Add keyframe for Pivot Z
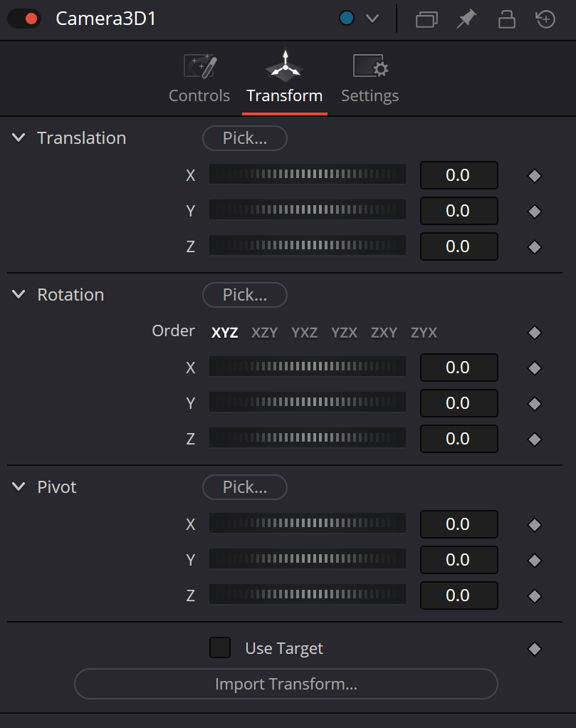The width and height of the screenshot is (576, 728). 535,596
